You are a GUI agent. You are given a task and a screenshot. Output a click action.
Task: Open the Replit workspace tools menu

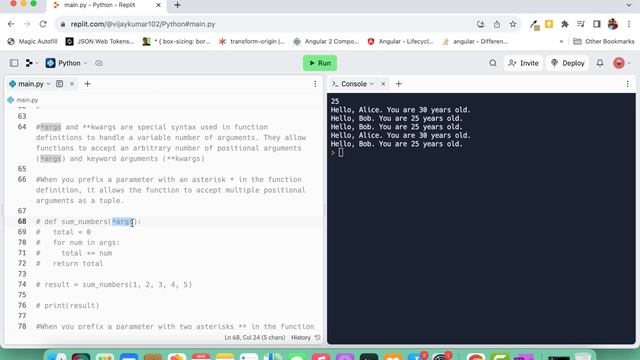tap(31, 63)
